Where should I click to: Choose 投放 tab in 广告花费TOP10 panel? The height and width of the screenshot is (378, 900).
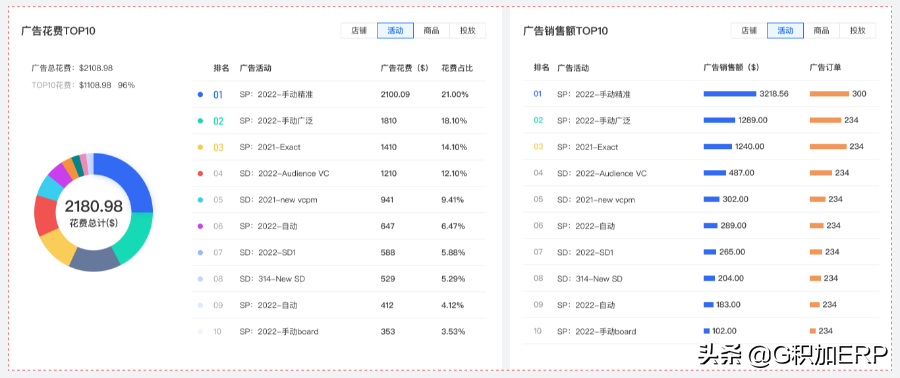coord(468,31)
